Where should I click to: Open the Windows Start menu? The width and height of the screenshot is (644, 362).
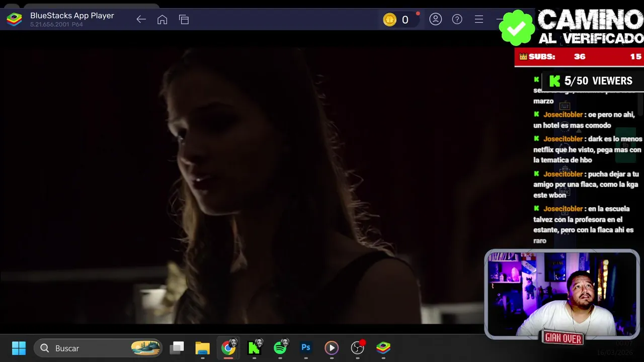pos(19,348)
